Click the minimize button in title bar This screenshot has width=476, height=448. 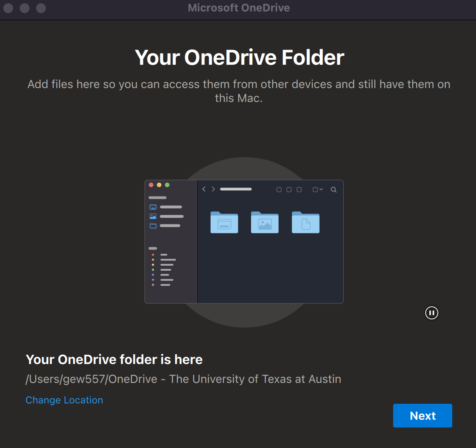pos(25,8)
